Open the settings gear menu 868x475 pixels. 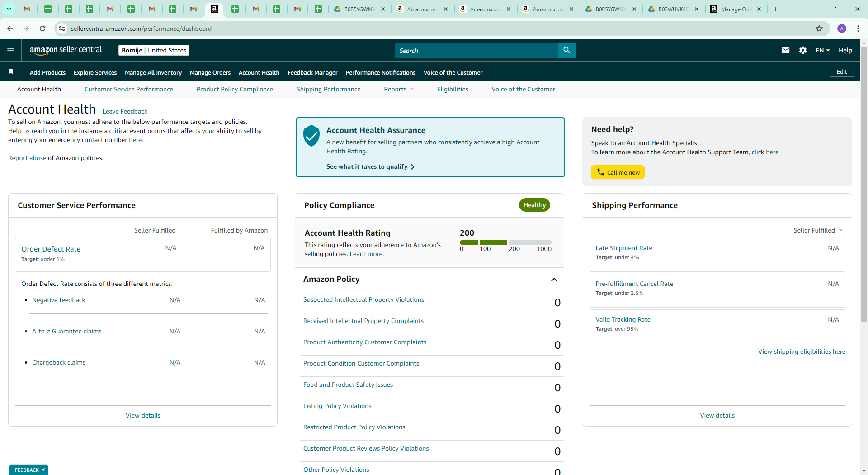(x=803, y=50)
